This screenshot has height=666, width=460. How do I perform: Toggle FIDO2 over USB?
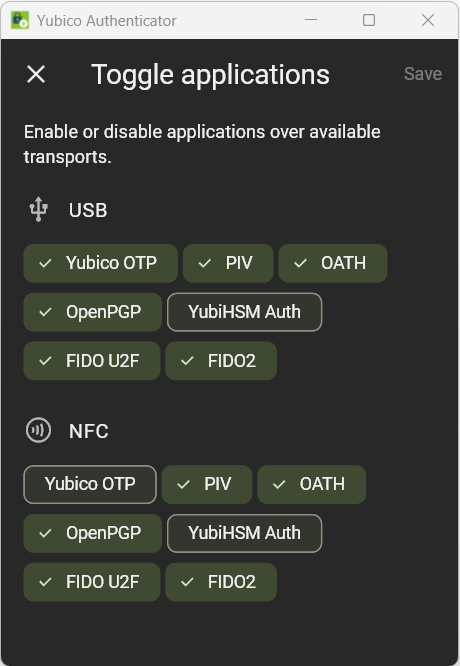pyautogui.click(x=221, y=361)
